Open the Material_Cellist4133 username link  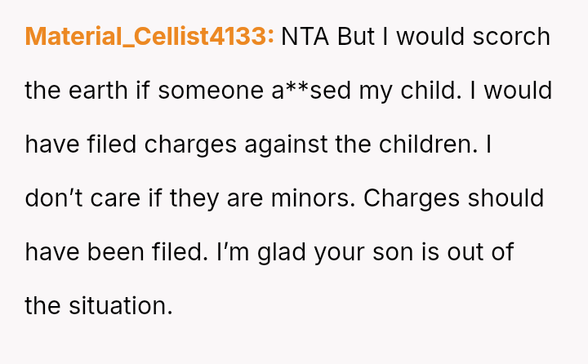(149, 37)
